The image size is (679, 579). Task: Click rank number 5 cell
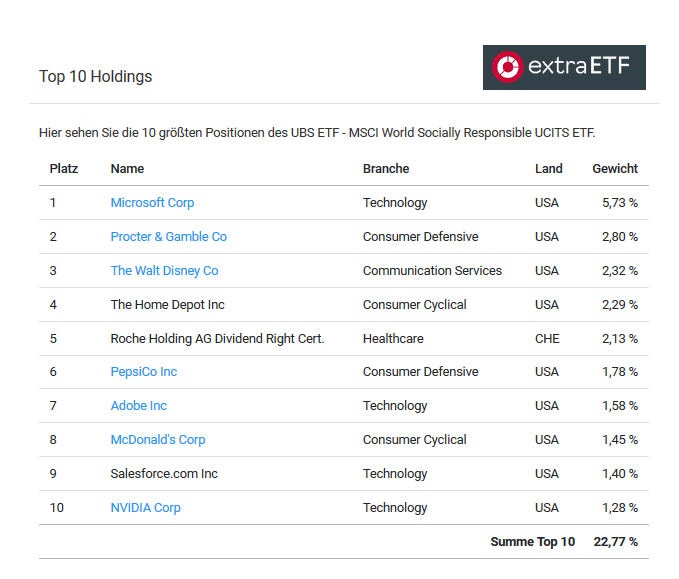[53, 339]
